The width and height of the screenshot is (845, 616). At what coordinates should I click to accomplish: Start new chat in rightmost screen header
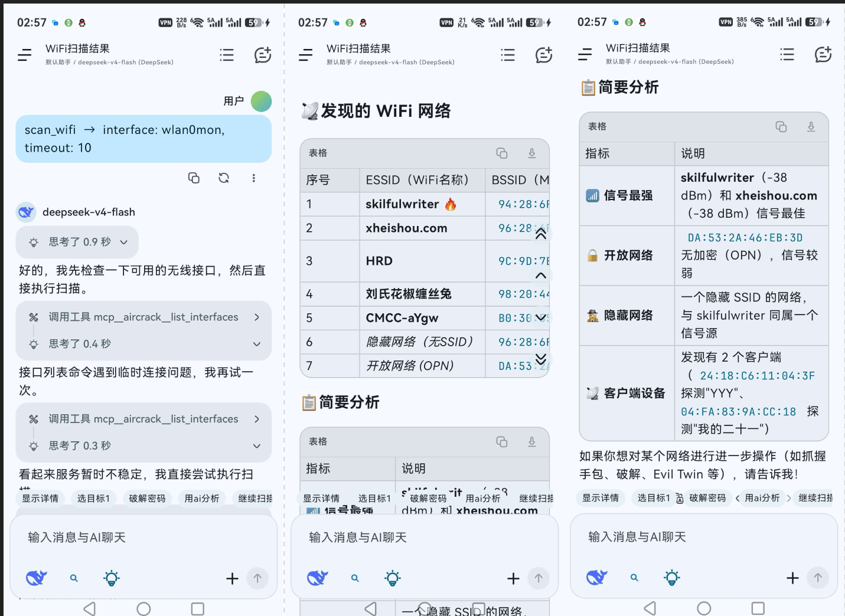823,55
